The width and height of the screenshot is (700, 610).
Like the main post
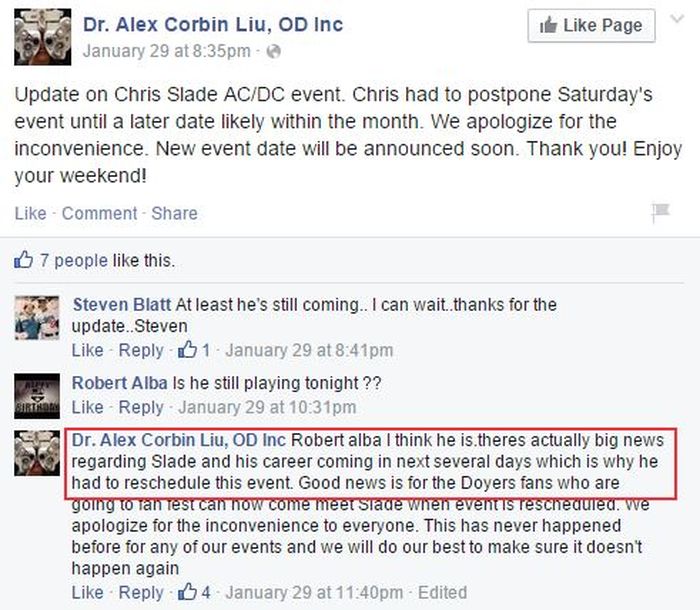(x=30, y=213)
